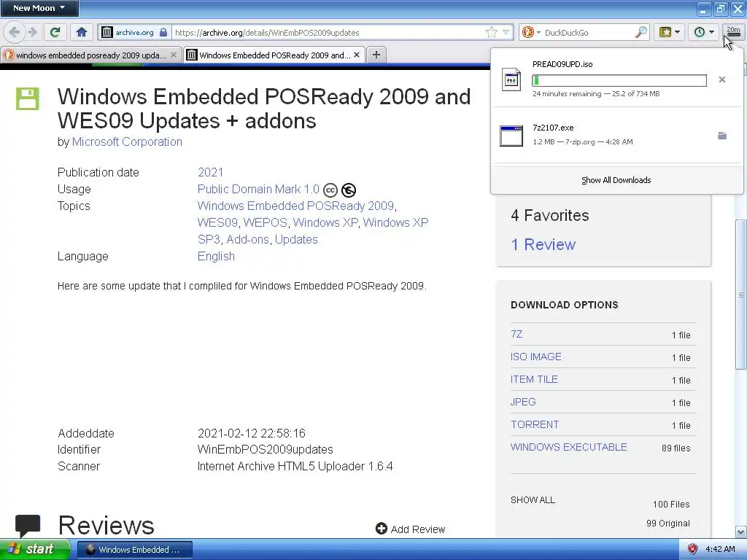Open the History clock button dropdown
Image resolution: width=747 pixels, height=560 pixels.
click(x=703, y=32)
